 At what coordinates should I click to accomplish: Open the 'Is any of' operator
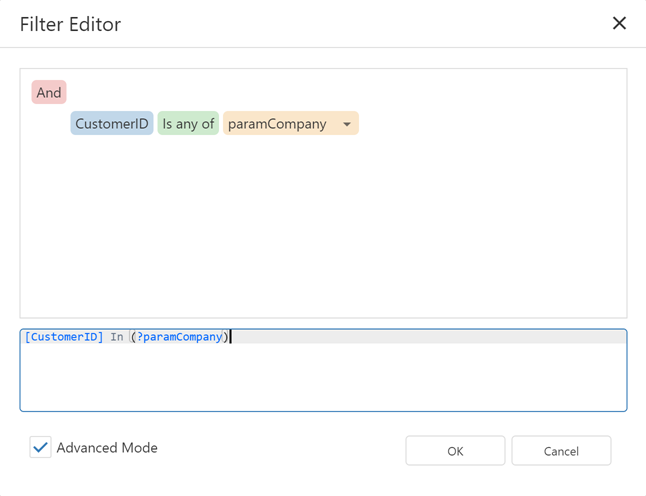point(188,124)
